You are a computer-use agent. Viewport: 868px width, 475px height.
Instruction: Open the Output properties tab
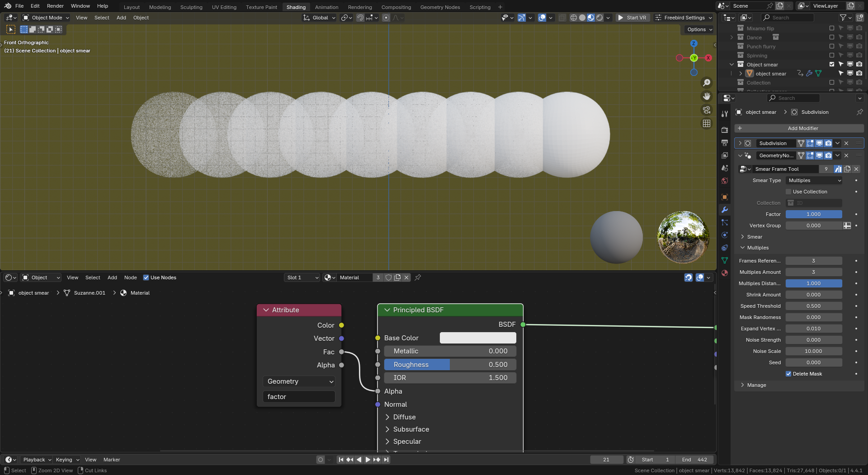tap(725, 143)
